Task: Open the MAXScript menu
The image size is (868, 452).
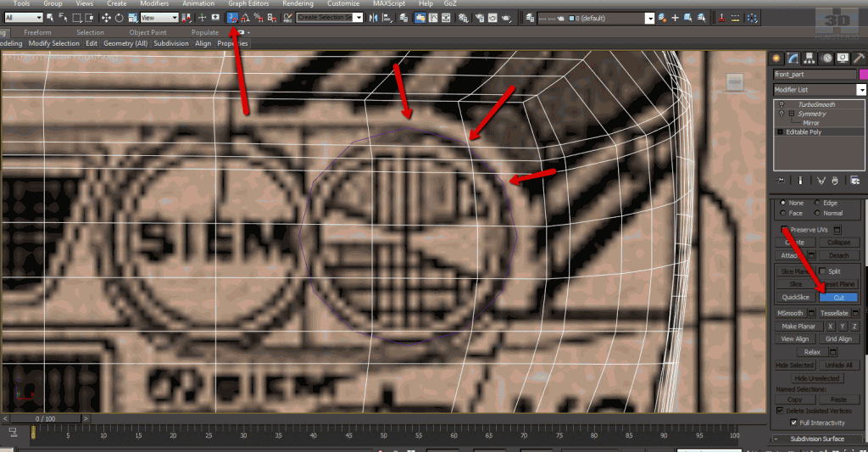Action: pyautogui.click(x=389, y=3)
